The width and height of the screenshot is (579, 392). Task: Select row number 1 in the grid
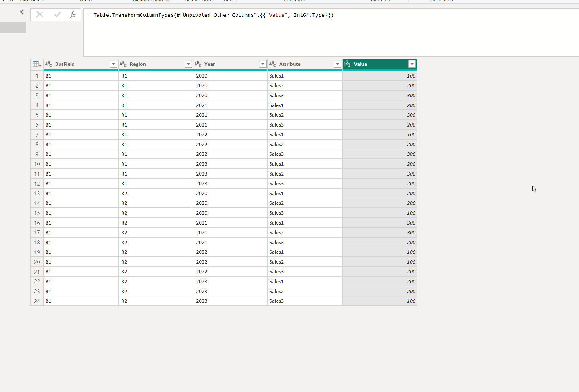[37, 76]
